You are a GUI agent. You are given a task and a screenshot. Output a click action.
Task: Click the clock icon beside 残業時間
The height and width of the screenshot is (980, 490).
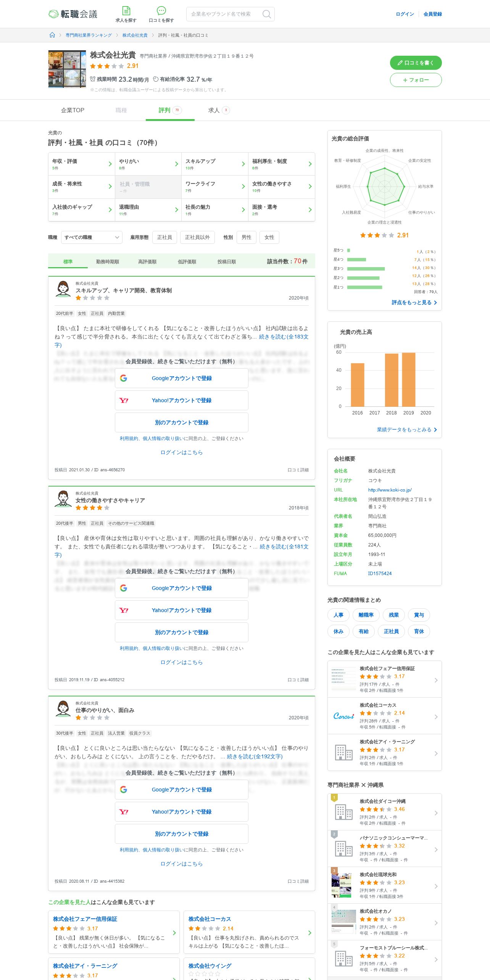pos(93,79)
